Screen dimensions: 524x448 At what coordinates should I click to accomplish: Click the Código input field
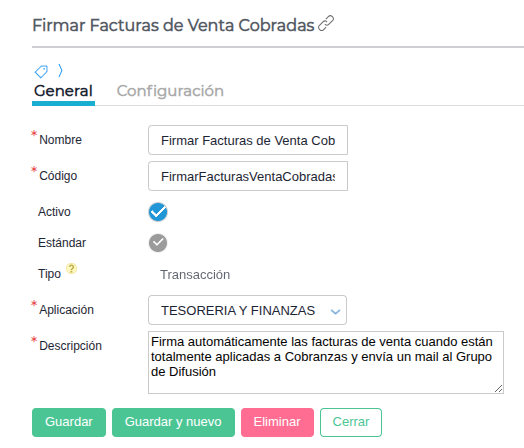248,176
